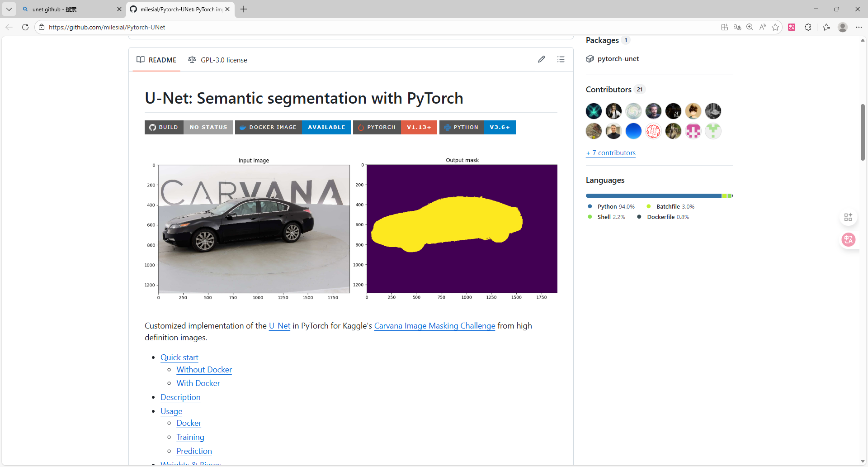Reload the current page
Screen dimensions: 868x467
(x=25, y=27)
